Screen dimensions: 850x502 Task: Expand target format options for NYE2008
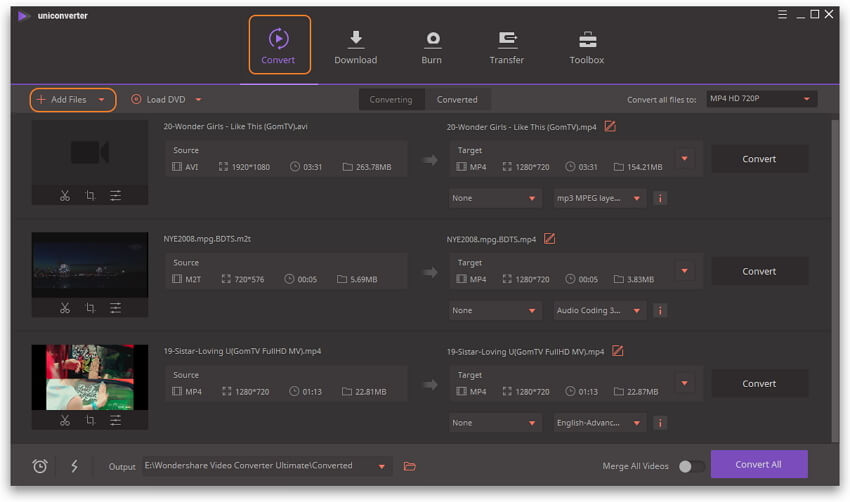pos(685,271)
